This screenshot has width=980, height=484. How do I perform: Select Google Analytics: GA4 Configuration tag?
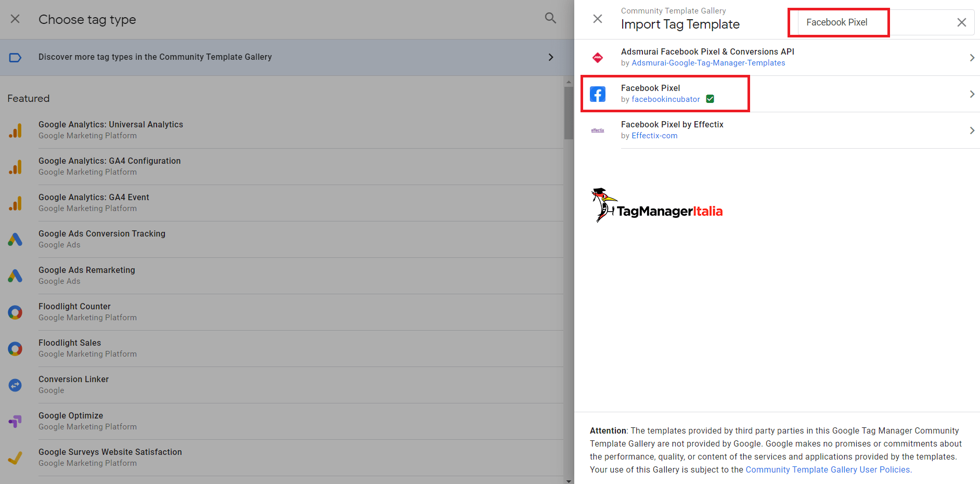click(x=281, y=167)
